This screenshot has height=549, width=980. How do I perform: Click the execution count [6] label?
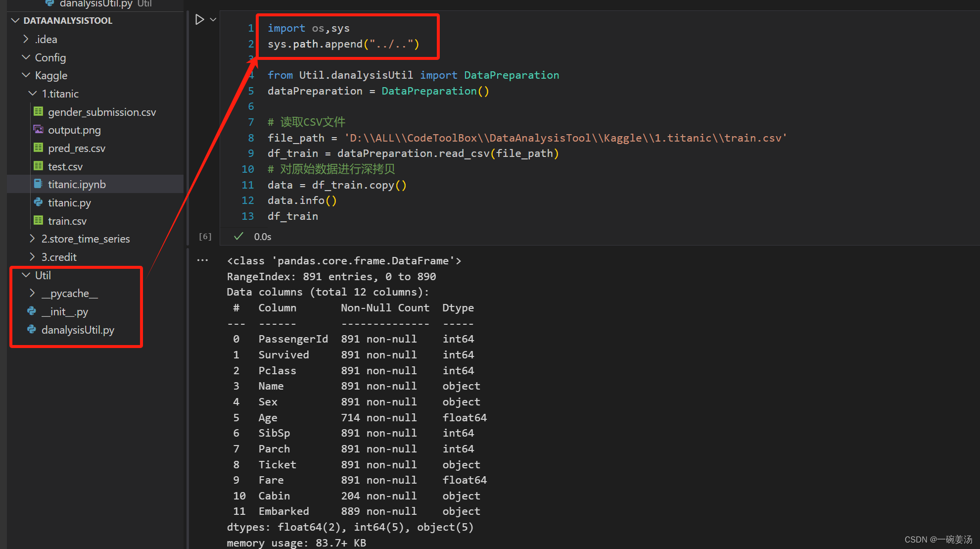point(205,237)
